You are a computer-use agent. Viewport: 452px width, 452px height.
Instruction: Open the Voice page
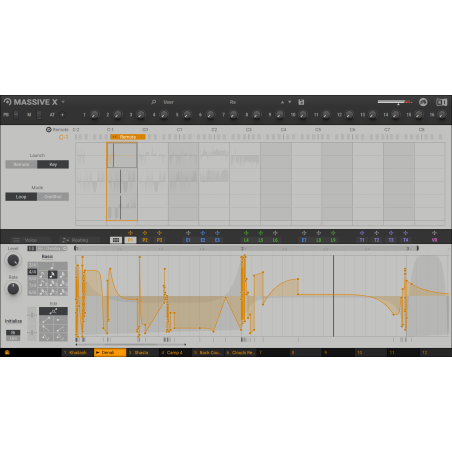tap(30, 240)
